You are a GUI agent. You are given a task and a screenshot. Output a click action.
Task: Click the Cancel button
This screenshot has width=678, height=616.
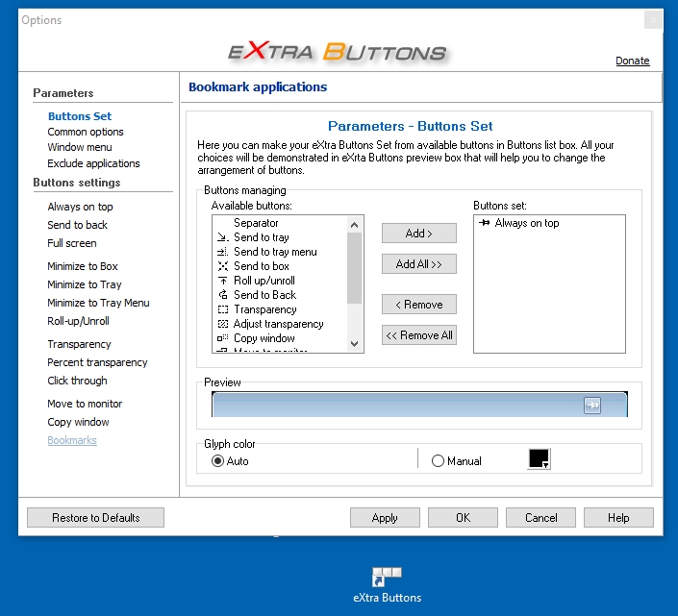pos(540,518)
